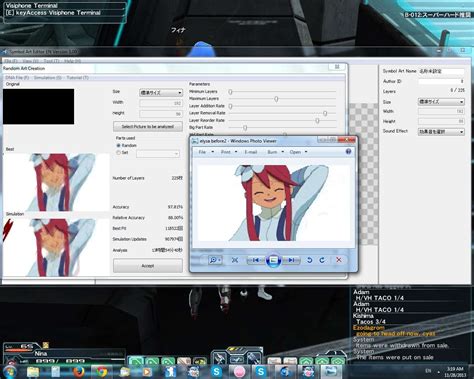Expand Size dropdown in Random Art Creation

161,93
